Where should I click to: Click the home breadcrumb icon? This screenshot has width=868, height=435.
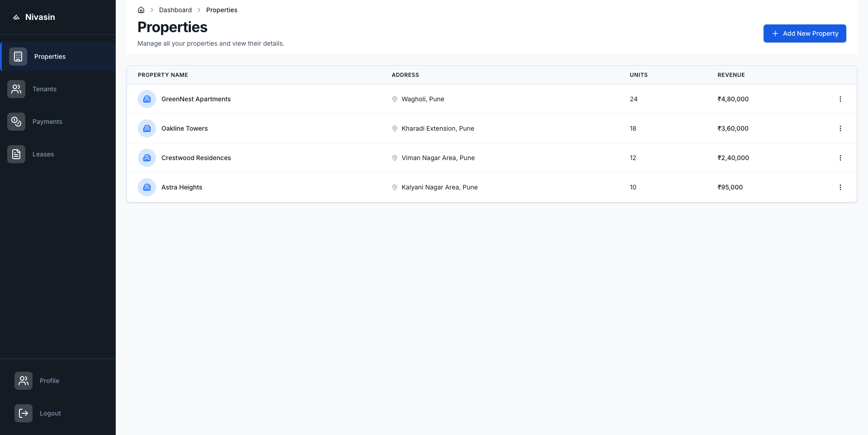(141, 9)
